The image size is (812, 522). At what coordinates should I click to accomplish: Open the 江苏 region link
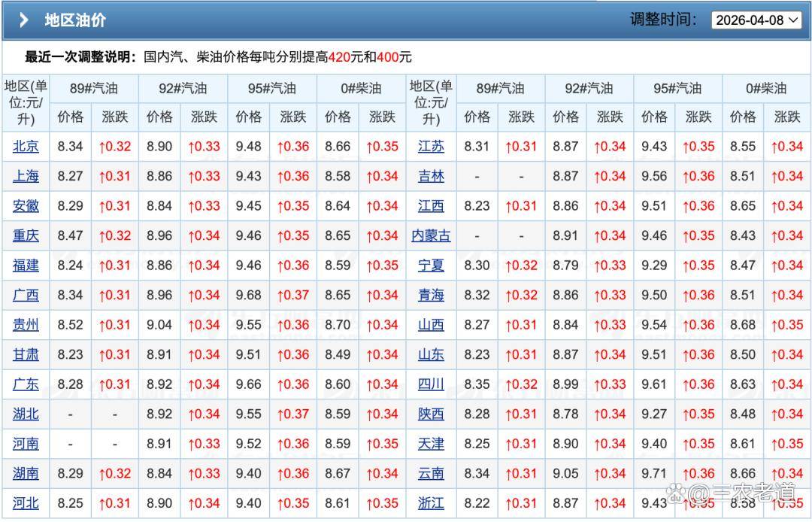432,147
